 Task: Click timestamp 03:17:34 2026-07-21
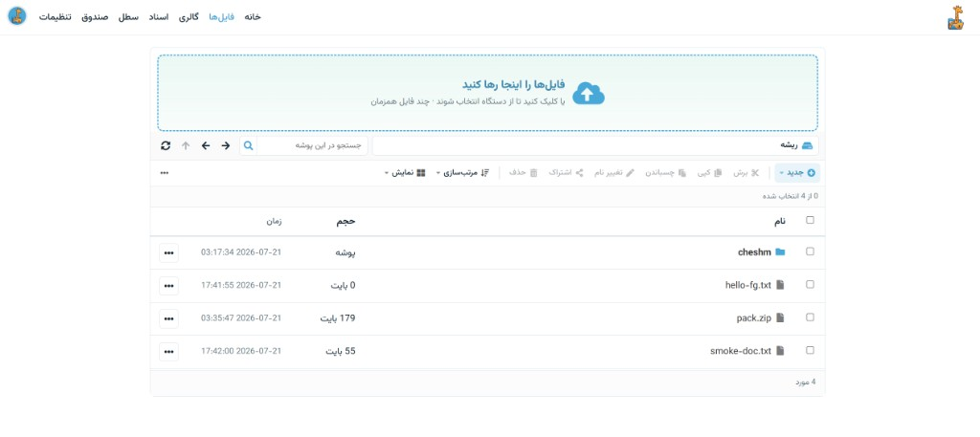[x=241, y=252]
